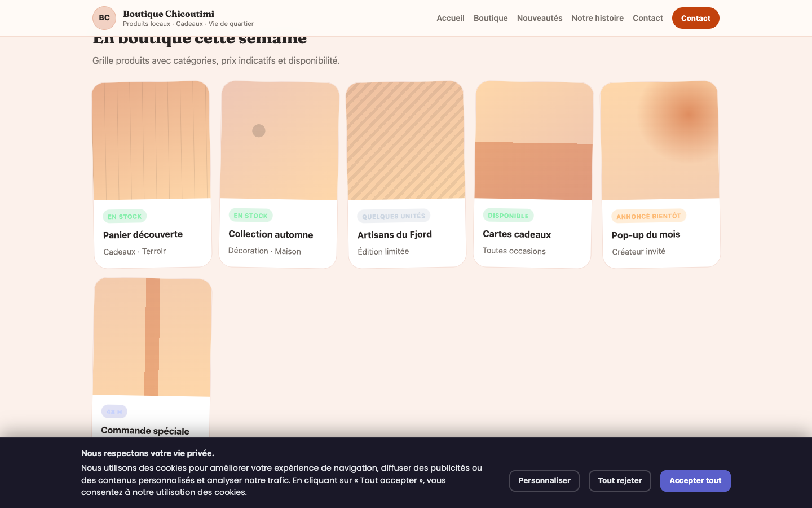
Task: Click the Panier découverte title
Action: [143, 234]
